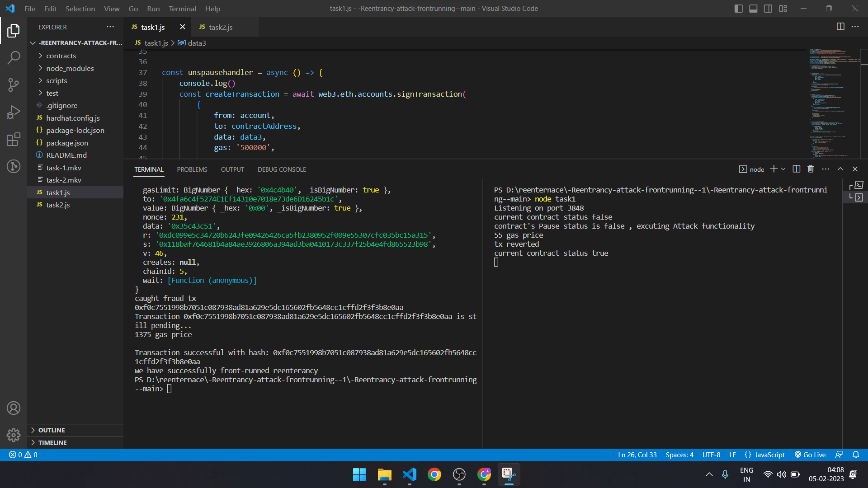This screenshot has width=868, height=488.
Task: Create a new terminal with plus icon
Action: point(774,169)
